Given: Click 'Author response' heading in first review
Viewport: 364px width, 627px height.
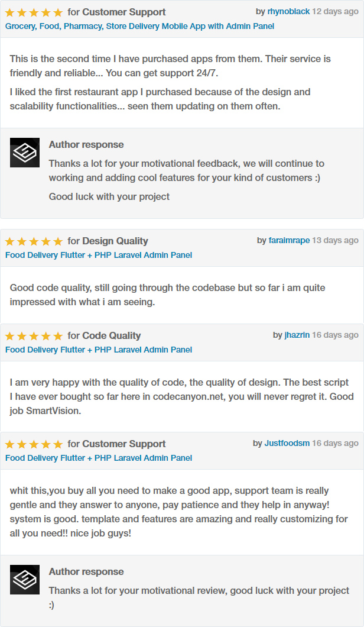Looking at the screenshot, I should tap(86, 144).
